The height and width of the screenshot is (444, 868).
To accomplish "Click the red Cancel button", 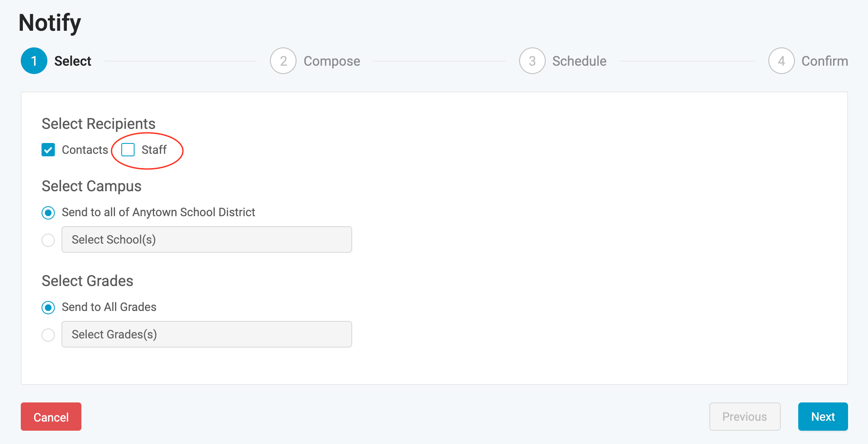I will 51,417.
